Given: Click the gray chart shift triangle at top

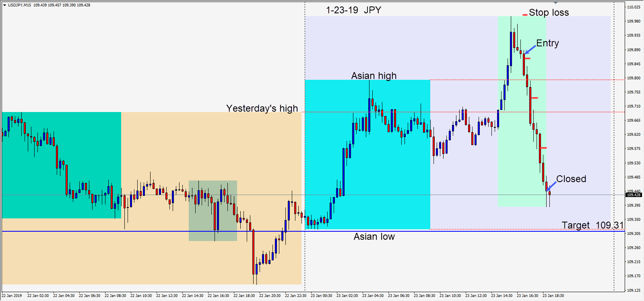Looking at the screenshot, I should [x=555, y=3].
